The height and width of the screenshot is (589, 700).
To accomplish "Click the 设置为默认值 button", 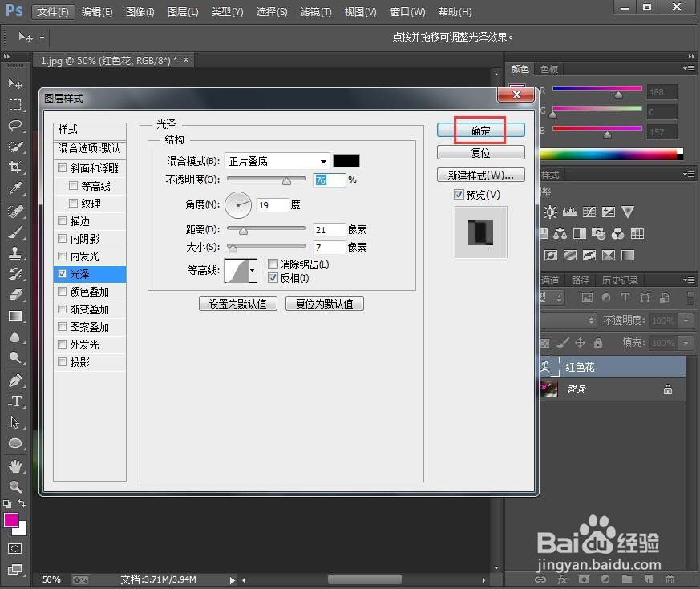I will 238,304.
